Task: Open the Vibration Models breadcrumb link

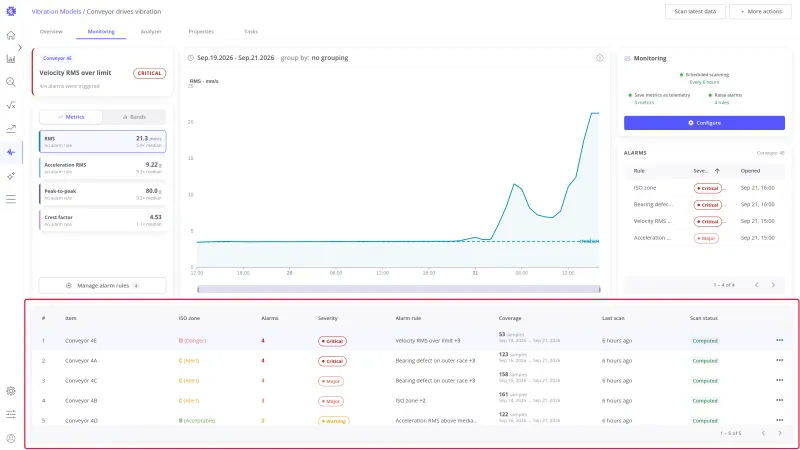Action: point(56,11)
